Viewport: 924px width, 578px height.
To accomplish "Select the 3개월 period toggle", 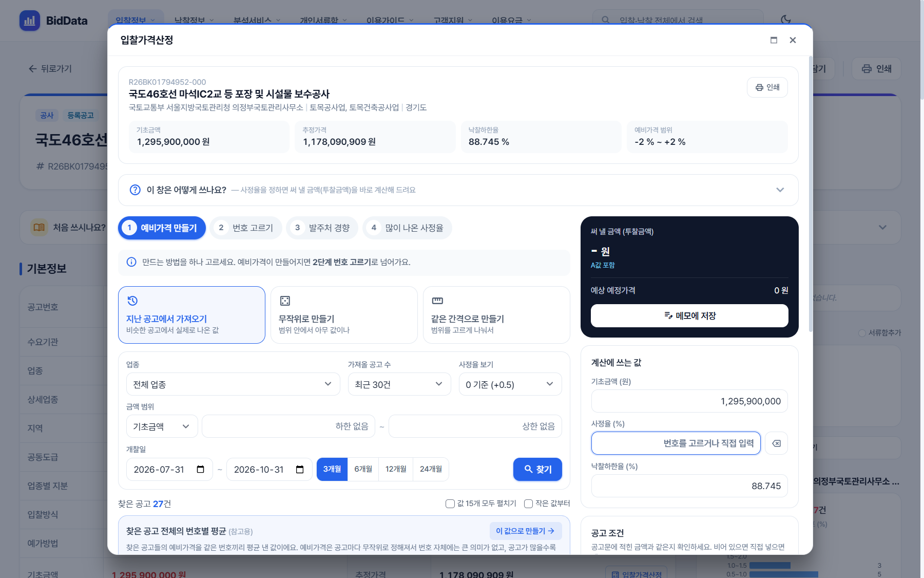I will [332, 469].
